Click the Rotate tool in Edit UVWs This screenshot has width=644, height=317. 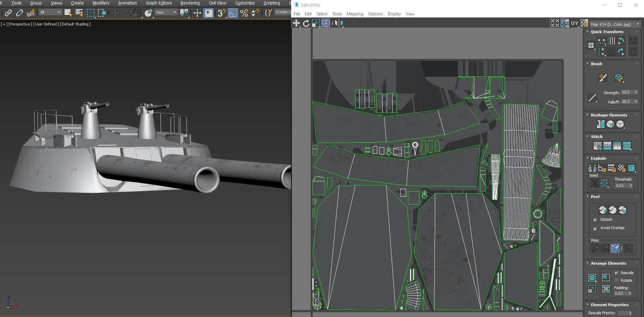point(306,23)
